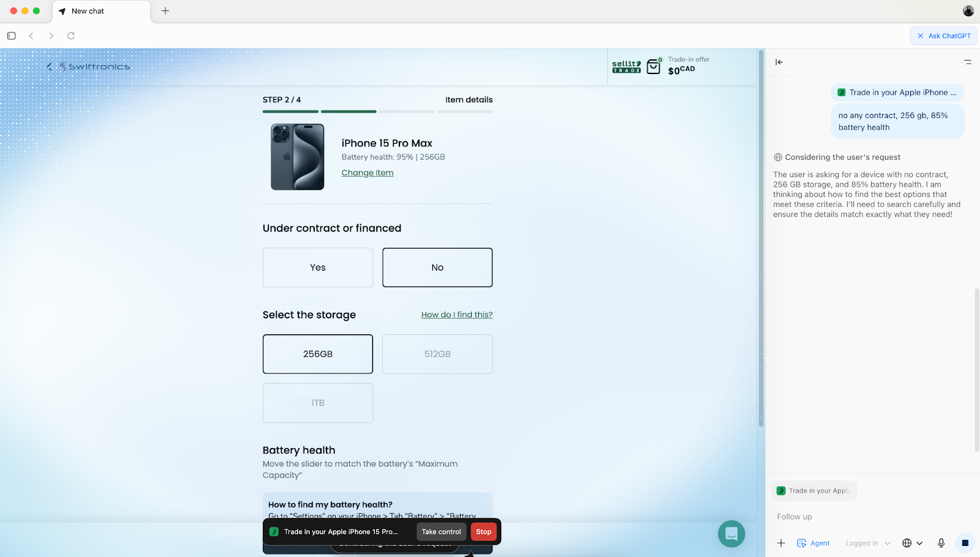Start voice input with the microphone icon
The height and width of the screenshot is (557, 980).
pyautogui.click(x=941, y=543)
